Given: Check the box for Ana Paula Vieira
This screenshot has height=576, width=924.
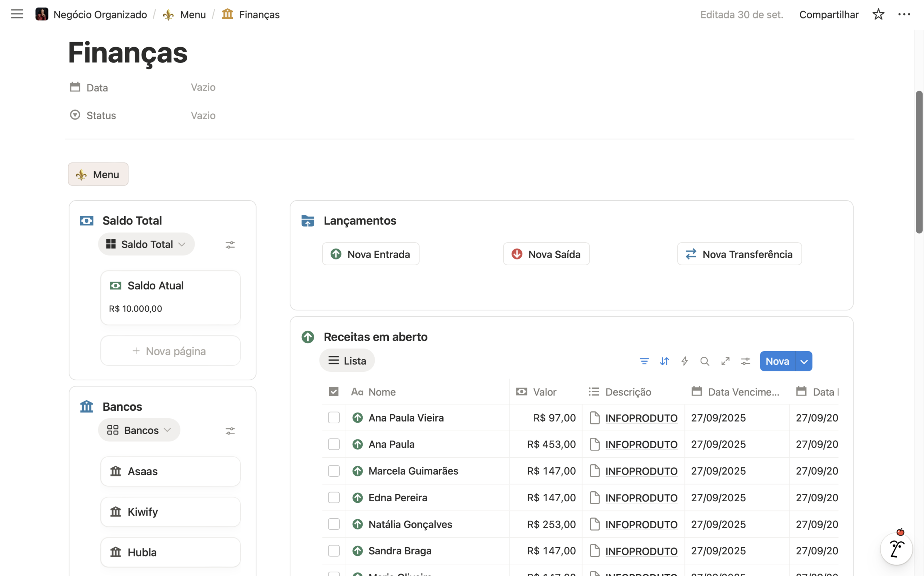Looking at the screenshot, I should point(334,418).
